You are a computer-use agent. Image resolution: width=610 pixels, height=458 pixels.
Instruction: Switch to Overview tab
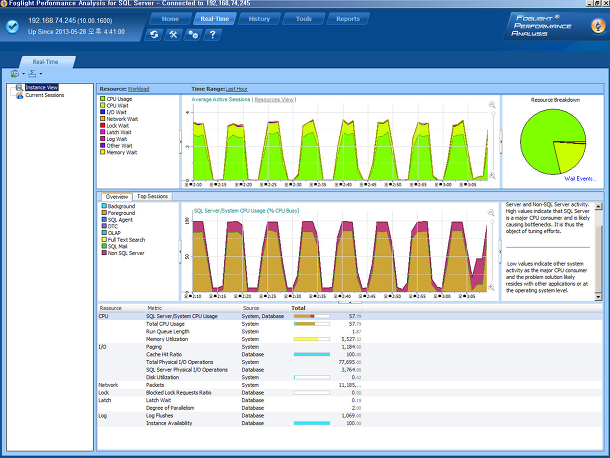point(117,197)
